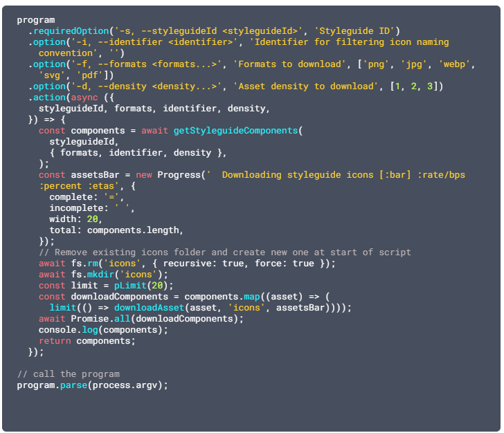
Task: Click the '// call the program' comment
Action: pyautogui.click(x=68, y=374)
